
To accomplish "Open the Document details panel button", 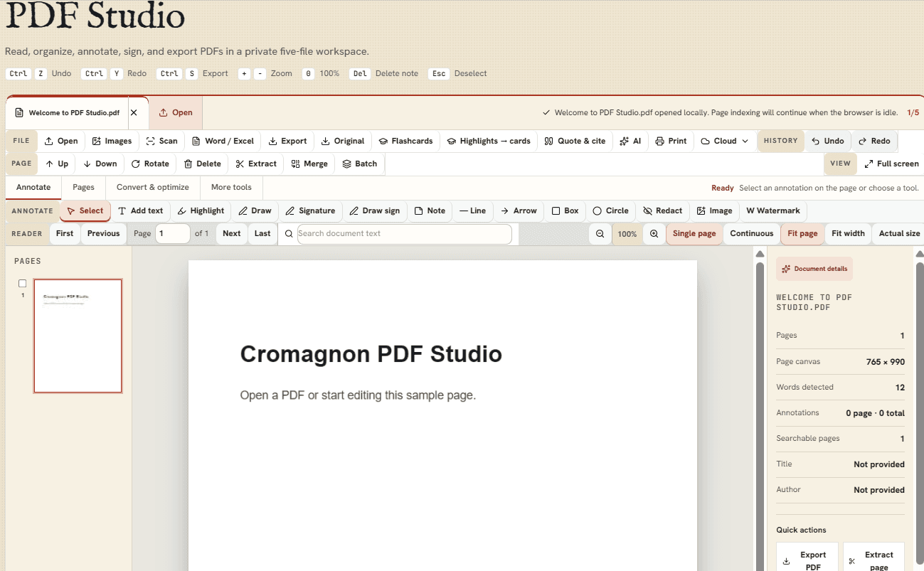I will point(814,269).
